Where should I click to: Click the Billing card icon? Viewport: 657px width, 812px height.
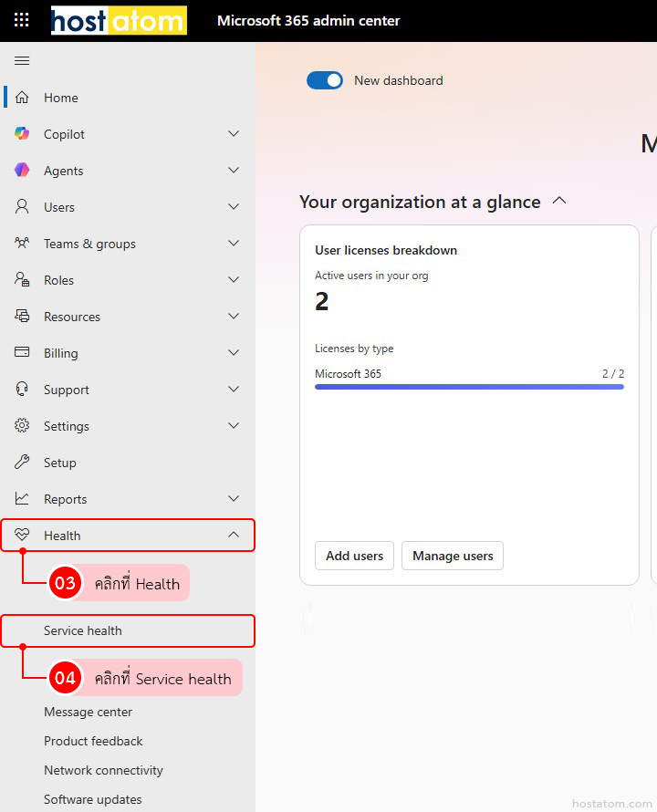pos(22,352)
